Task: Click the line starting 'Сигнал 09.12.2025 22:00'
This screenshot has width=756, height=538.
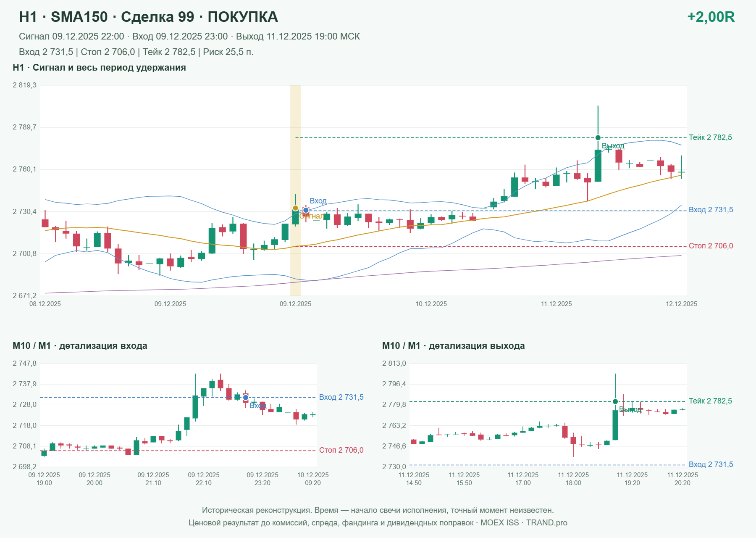Action: tap(189, 37)
